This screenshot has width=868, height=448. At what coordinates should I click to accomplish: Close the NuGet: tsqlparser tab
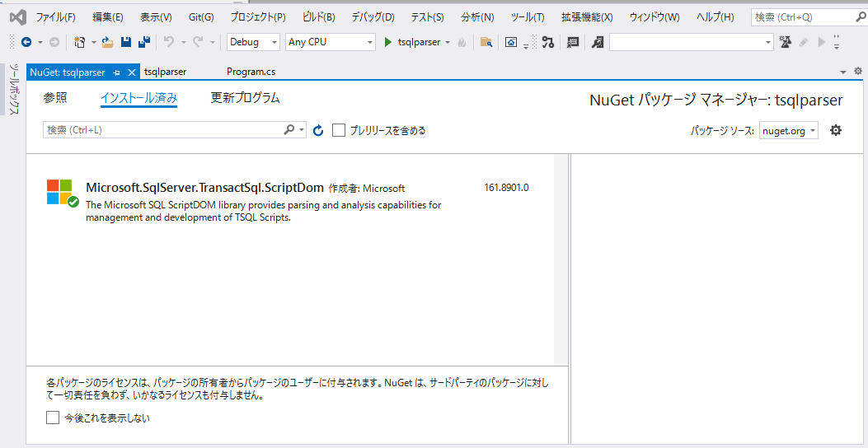[x=131, y=72]
